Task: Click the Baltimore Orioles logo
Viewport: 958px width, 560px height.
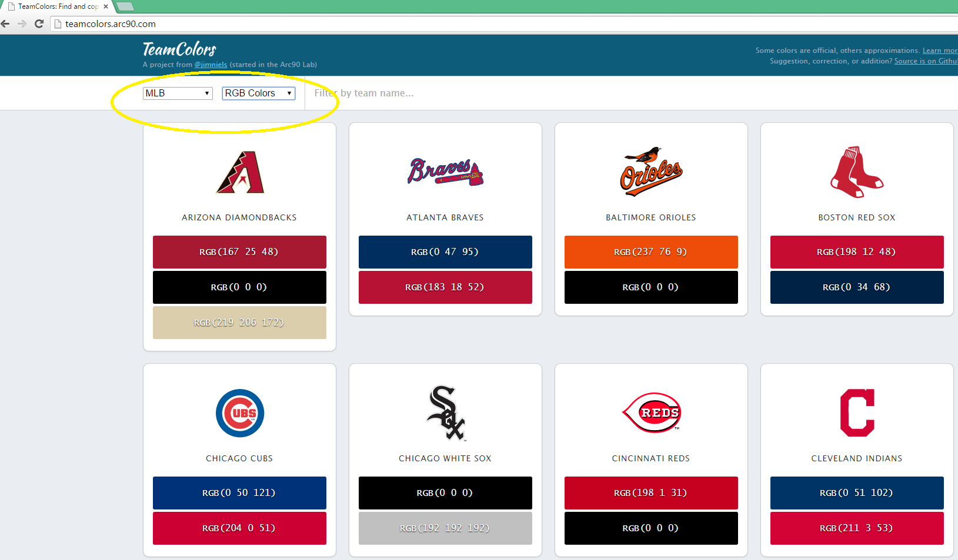Action: click(x=651, y=172)
